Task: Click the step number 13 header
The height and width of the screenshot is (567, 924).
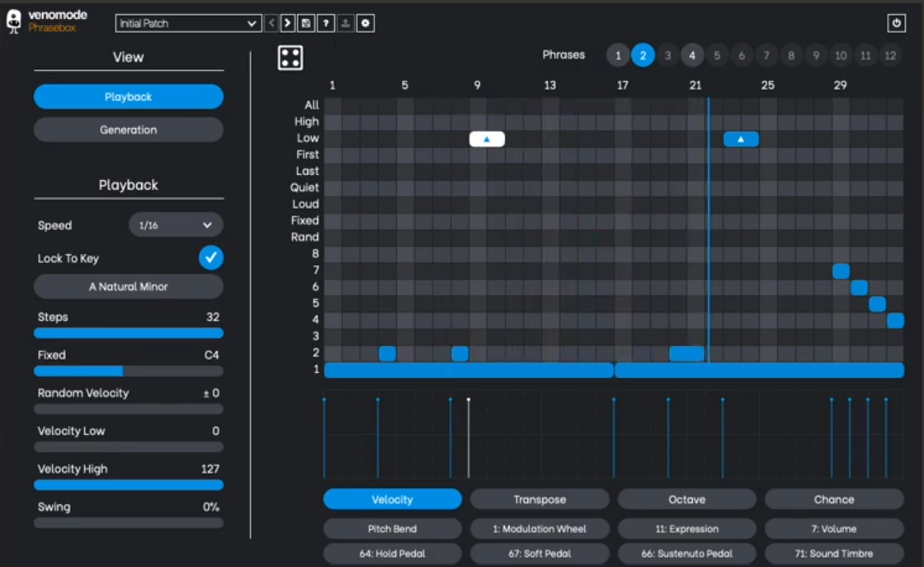Action: pyautogui.click(x=549, y=86)
